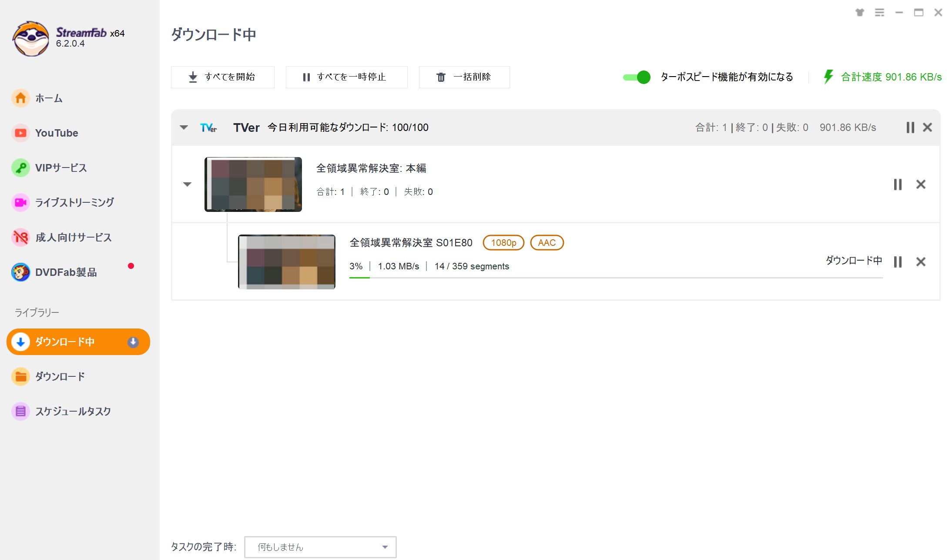The height and width of the screenshot is (560, 949).
Task: Open the hamburger settings menu
Action: pos(879,13)
